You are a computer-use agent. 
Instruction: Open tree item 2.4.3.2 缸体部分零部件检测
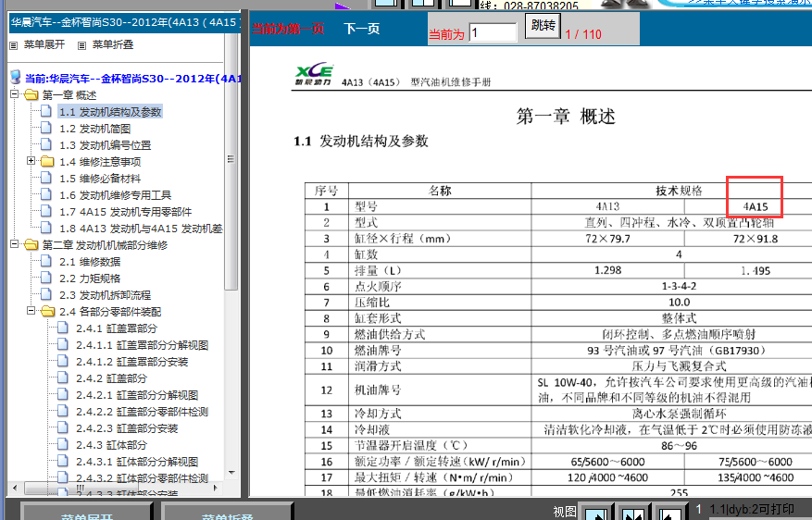pyautogui.click(x=142, y=478)
